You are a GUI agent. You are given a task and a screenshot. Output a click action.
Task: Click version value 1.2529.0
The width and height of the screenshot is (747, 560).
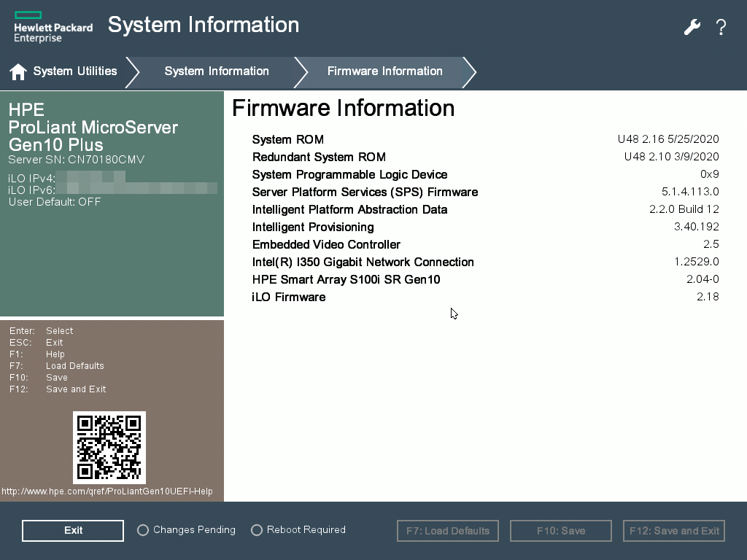[697, 262]
